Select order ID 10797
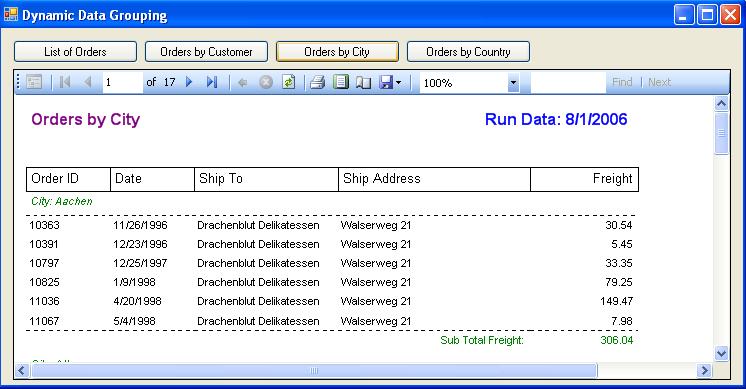Screen dimensions: 746x389 44,263
